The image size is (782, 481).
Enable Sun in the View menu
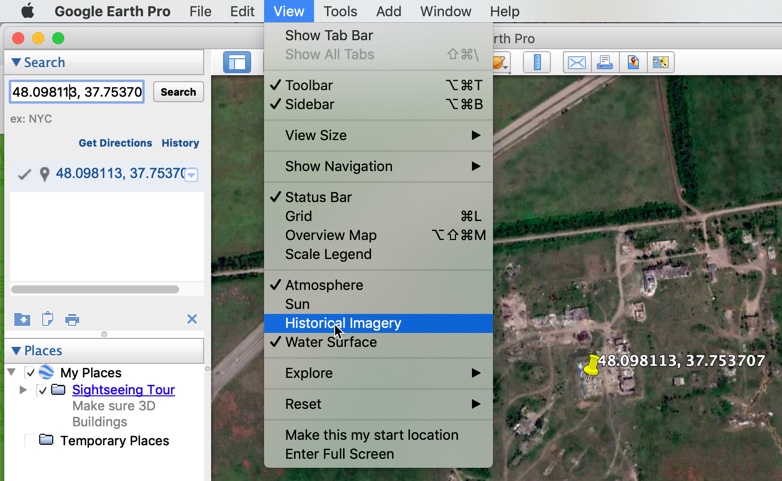(x=378, y=304)
